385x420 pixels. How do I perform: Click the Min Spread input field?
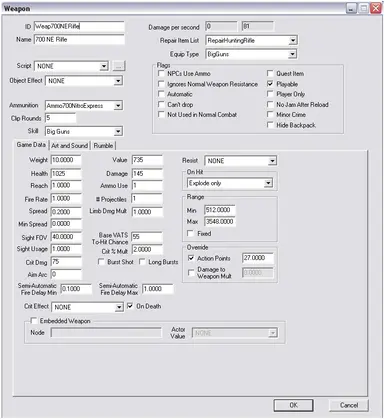66,224
